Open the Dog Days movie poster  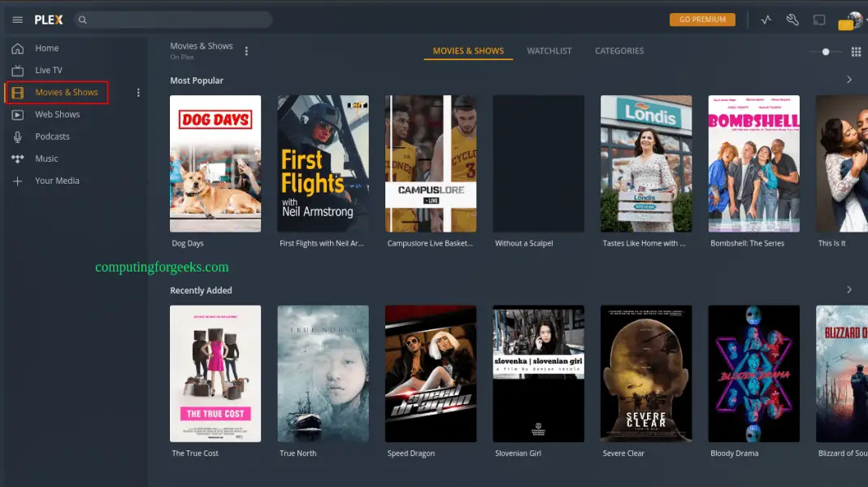215,163
